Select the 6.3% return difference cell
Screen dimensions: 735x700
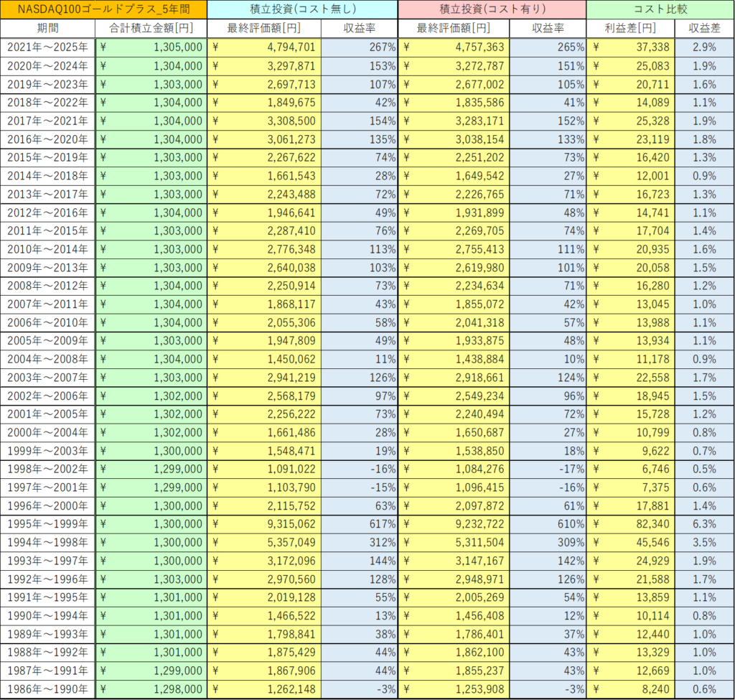click(704, 524)
